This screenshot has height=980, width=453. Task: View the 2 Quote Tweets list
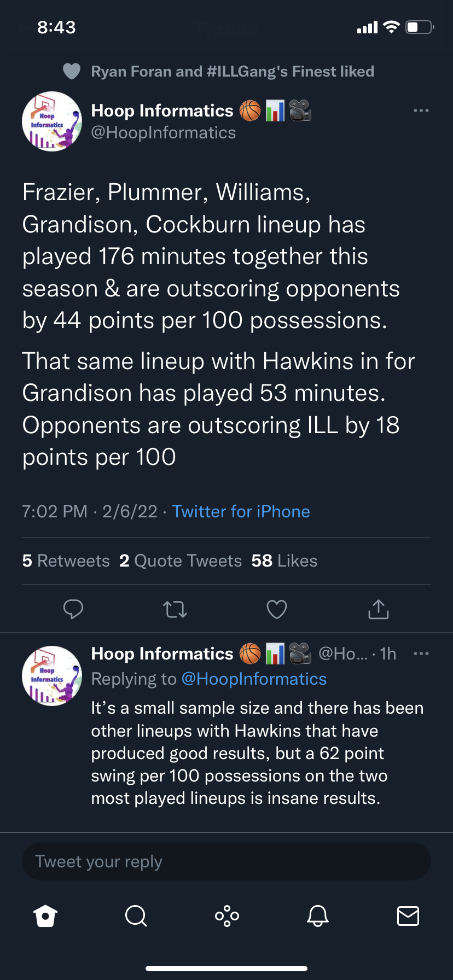click(x=181, y=561)
